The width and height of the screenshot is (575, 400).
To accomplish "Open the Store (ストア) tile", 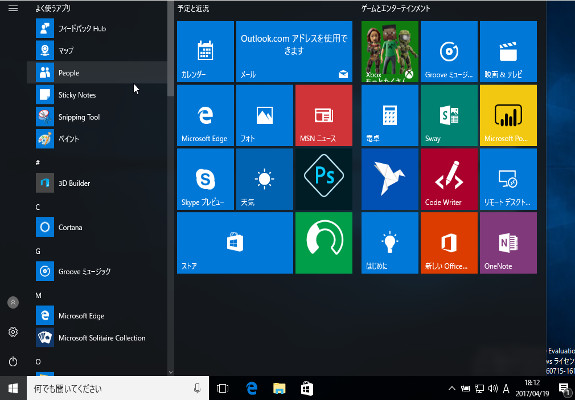I will click(235, 243).
